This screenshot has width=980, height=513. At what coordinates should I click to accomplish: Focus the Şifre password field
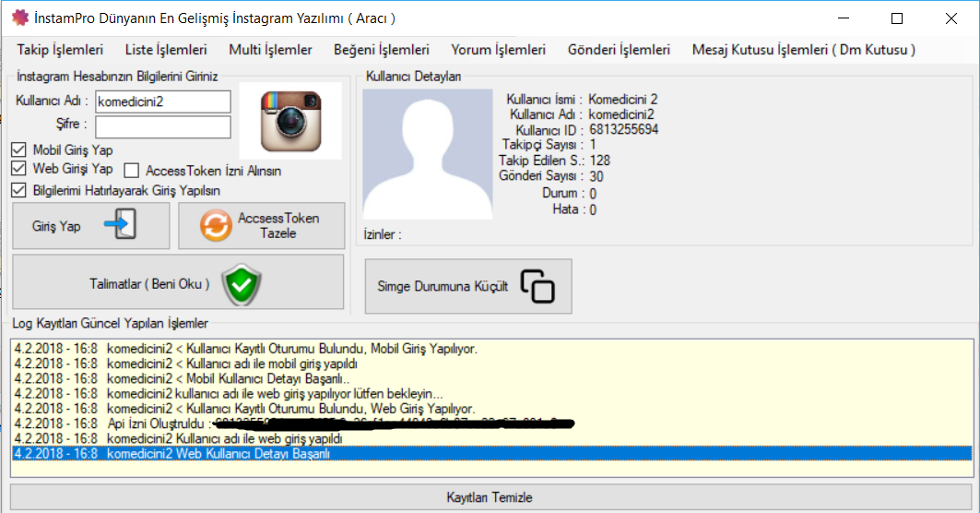(x=163, y=127)
